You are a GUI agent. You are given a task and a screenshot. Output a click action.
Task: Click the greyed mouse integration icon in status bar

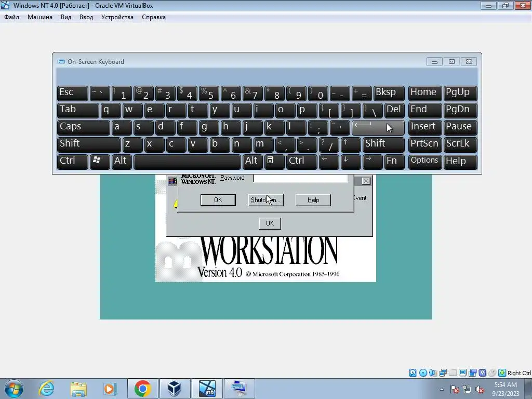(x=492, y=373)
